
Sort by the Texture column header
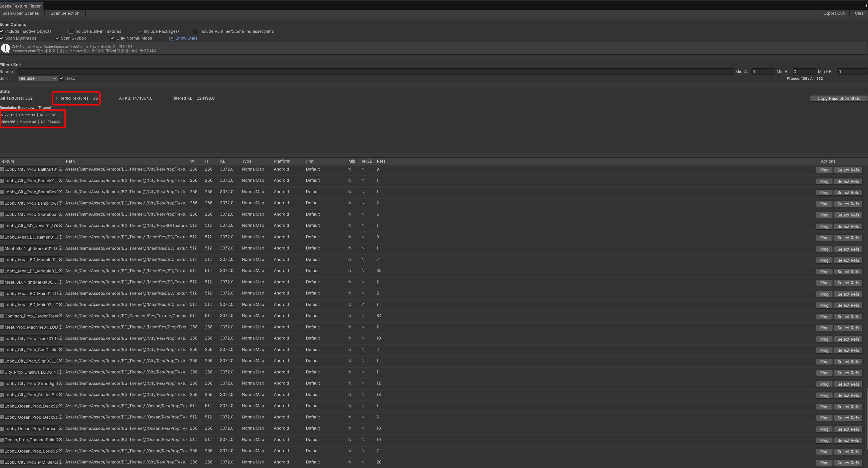[x=7, y=161]
